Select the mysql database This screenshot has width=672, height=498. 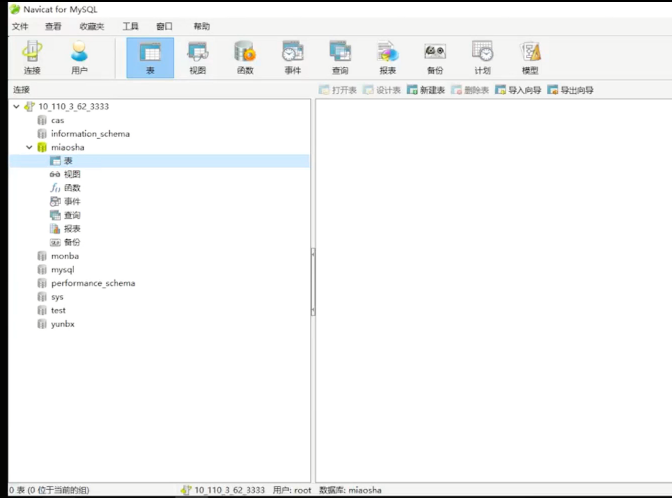[x=63, y=270]
